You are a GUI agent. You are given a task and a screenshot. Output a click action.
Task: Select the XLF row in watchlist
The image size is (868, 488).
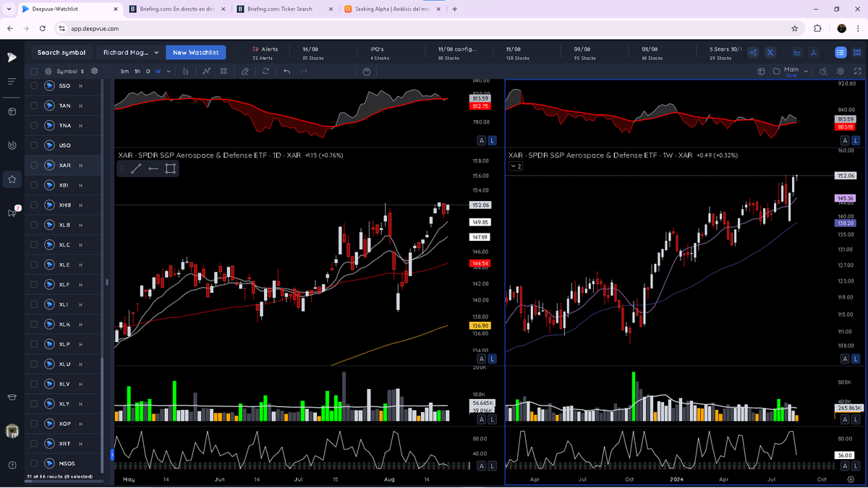[64, 284]
